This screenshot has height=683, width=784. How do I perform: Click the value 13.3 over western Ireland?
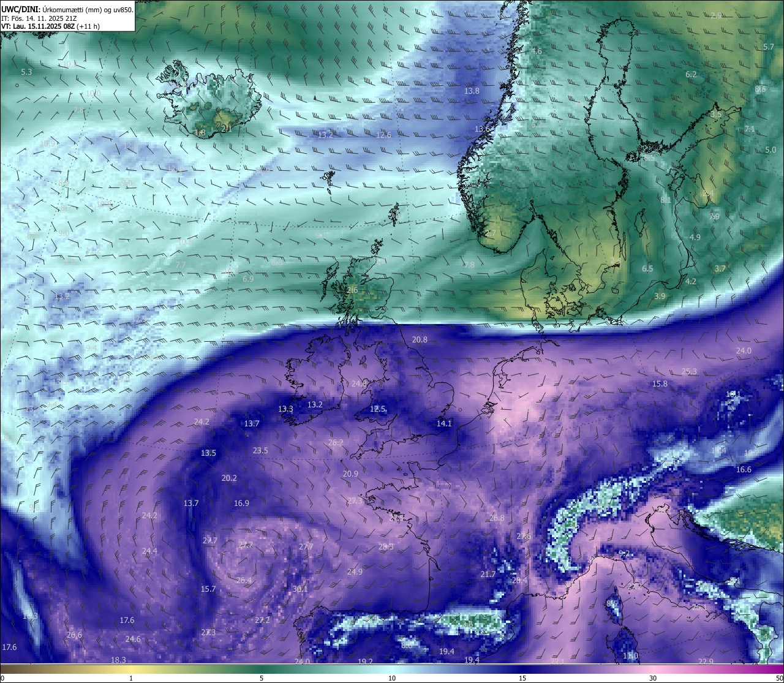285,409
